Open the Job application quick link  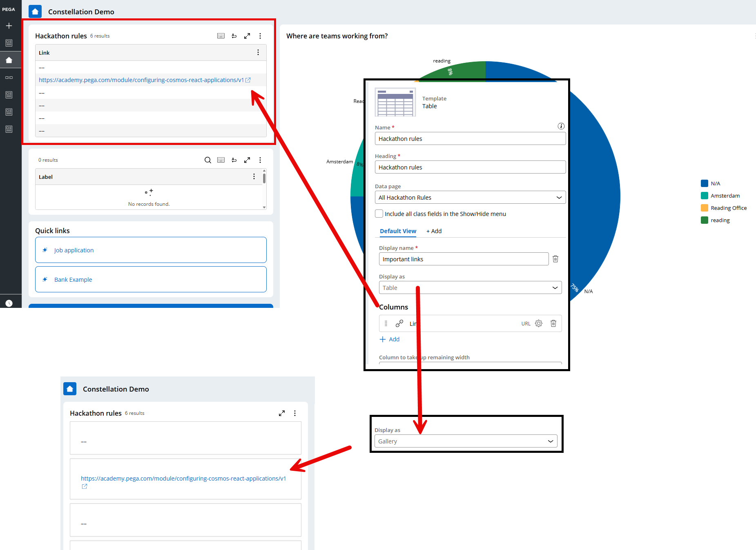(74, 250)
